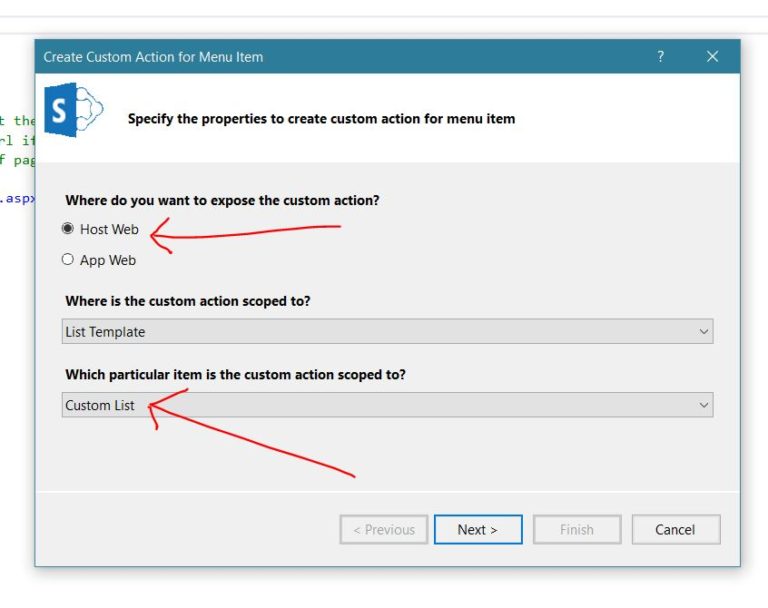Click the 'Which particular item' question label
This screenshot has height=608, width=768.
click(x=236, y=375)
